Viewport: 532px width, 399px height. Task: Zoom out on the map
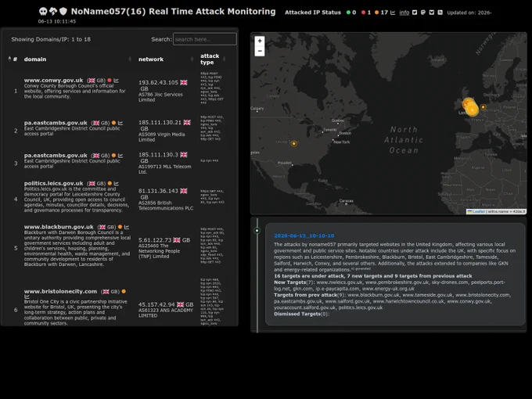[x=260, y=51]
